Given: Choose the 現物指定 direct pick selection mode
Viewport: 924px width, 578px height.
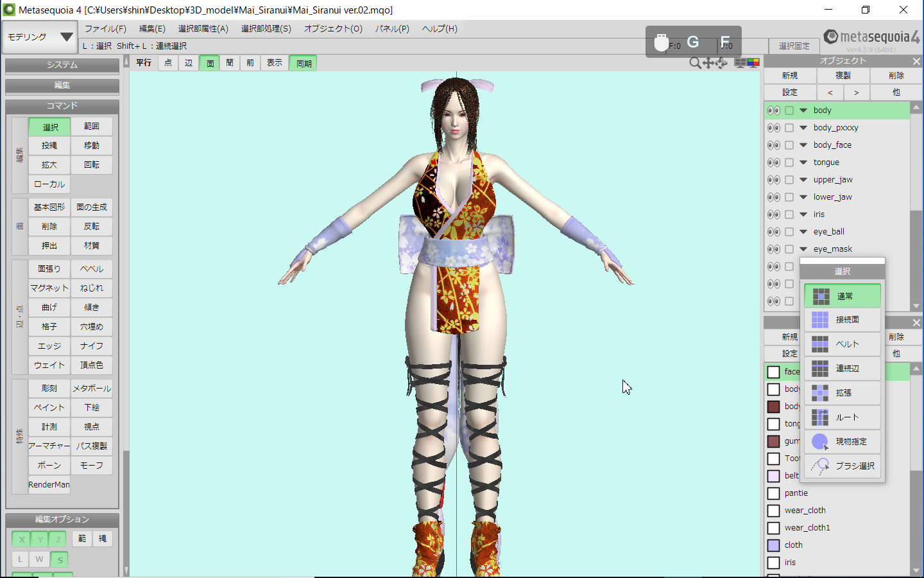Looking at the screenshot, I should 842,442.
